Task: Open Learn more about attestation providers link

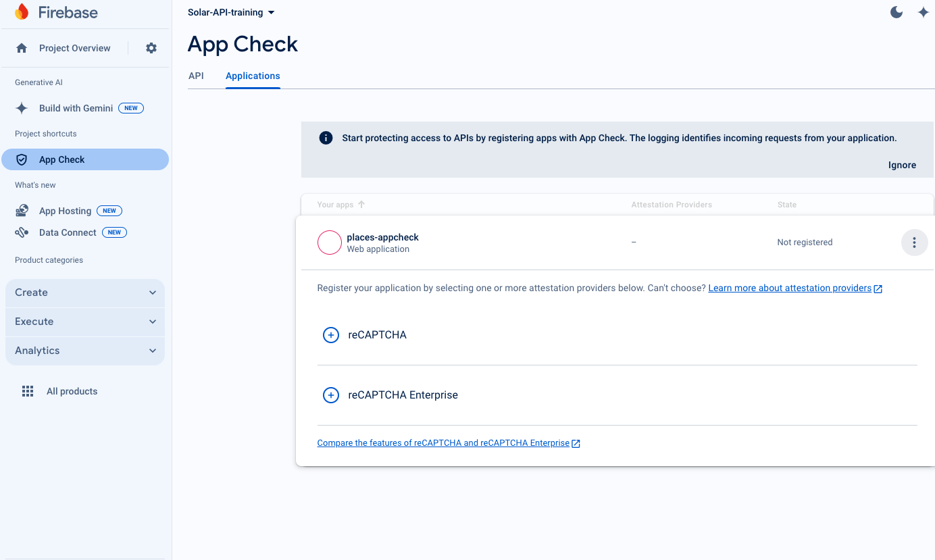Action: [790, 288]
